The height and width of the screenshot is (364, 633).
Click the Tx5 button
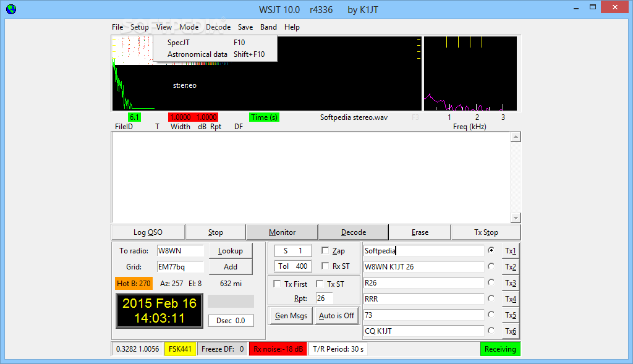click(510, 315)
